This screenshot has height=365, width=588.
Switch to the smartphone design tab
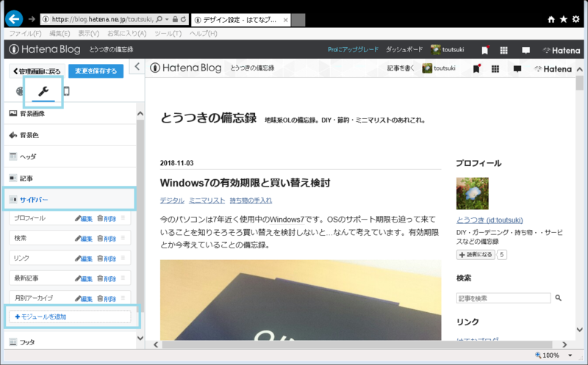66,91
